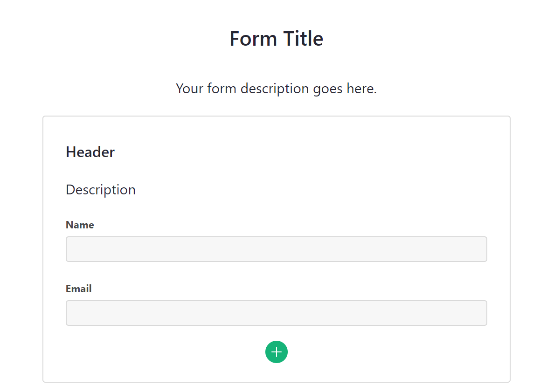Click the form title 'Form Title' at the top

click(x=276, y=38)
